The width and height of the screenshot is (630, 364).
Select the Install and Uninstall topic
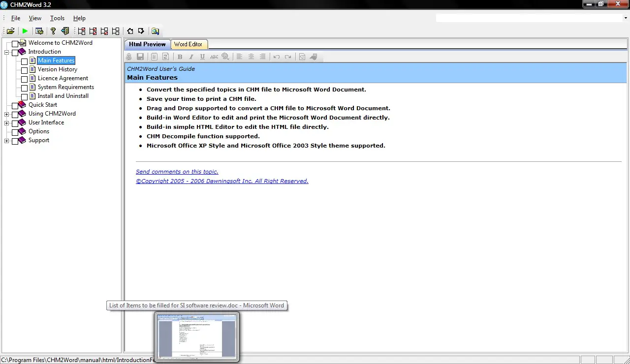pos(63,96)
